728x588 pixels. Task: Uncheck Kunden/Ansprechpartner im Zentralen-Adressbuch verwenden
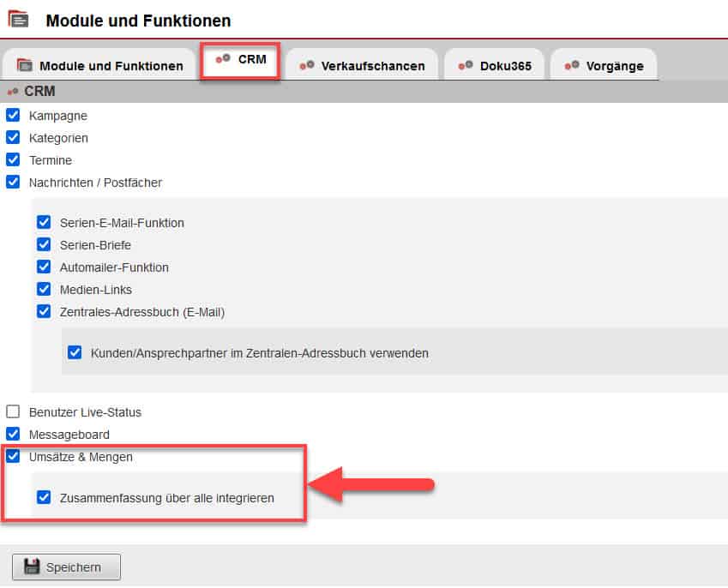pyautogui.click(x=75, y=351)
